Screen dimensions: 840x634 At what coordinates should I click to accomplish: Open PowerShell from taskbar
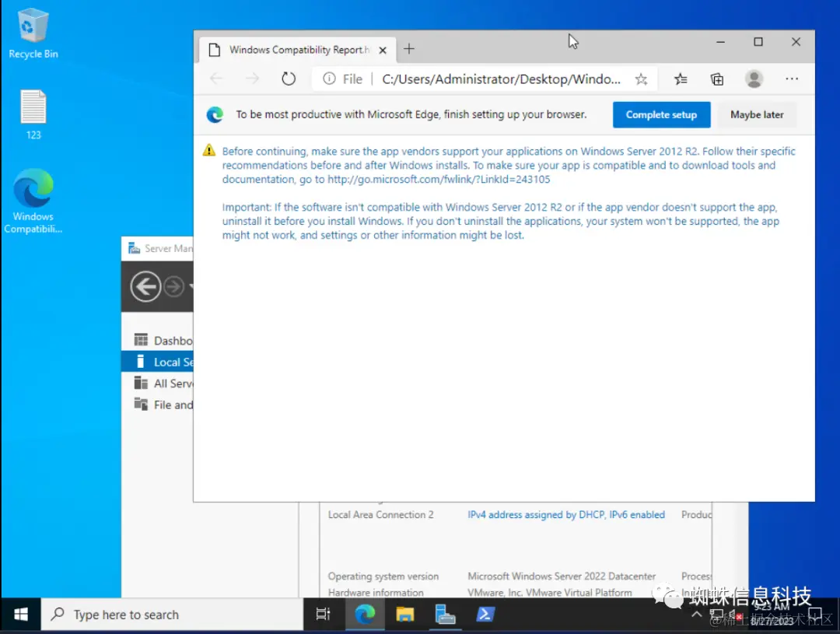[x=485, y=615]
